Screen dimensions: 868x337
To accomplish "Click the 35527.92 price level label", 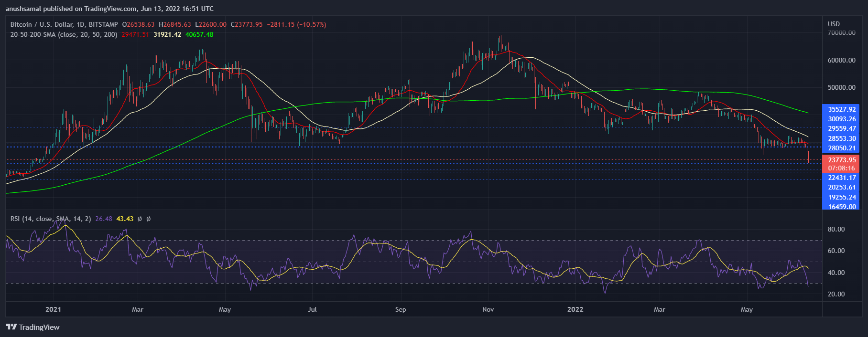I will (x=842, y=109).
